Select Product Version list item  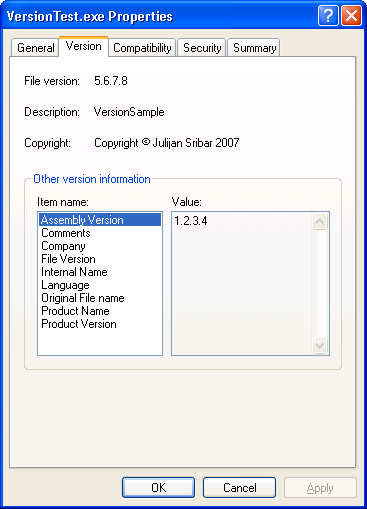click(x=100, y=324)
